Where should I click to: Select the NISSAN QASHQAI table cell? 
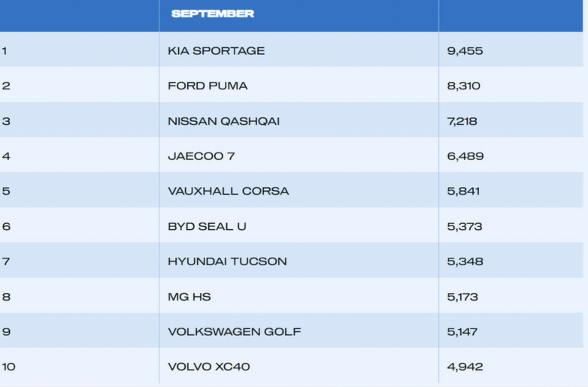click(x=224, y=121)
